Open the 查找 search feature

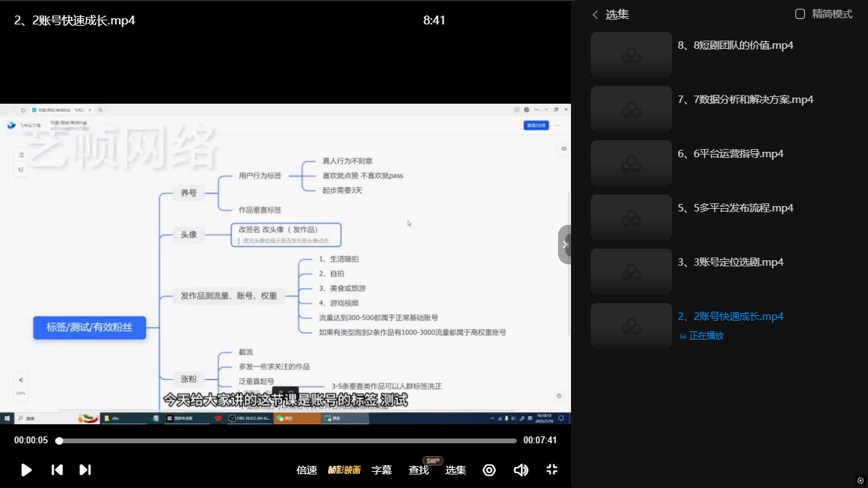418,470
